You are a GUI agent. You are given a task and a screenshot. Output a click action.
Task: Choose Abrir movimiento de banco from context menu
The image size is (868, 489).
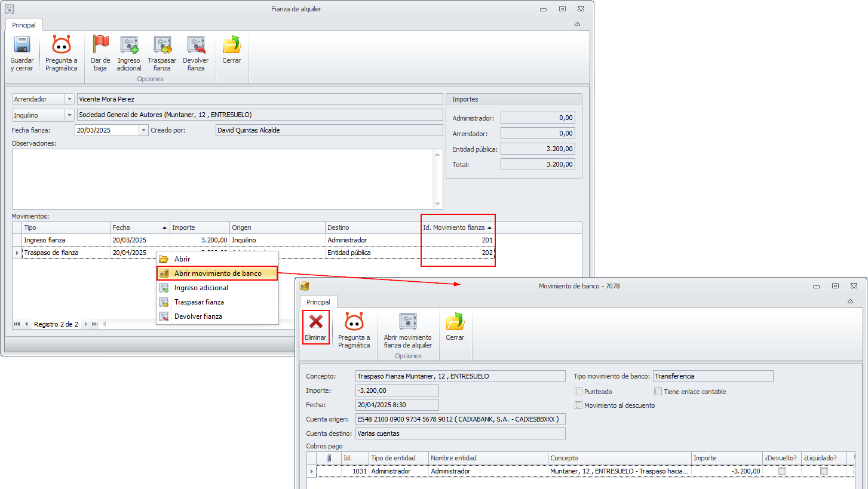pyautogui.click(x=217, y=273)
